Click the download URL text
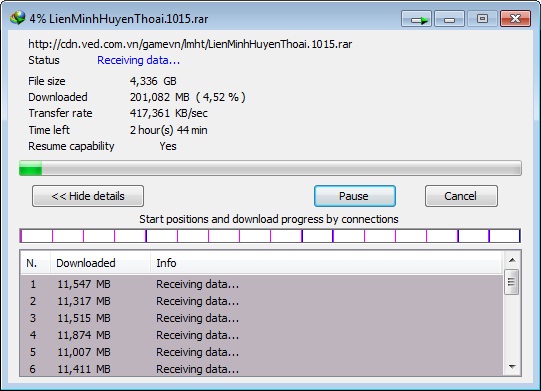This screenshot has height=391, width=541. [190, 44]
